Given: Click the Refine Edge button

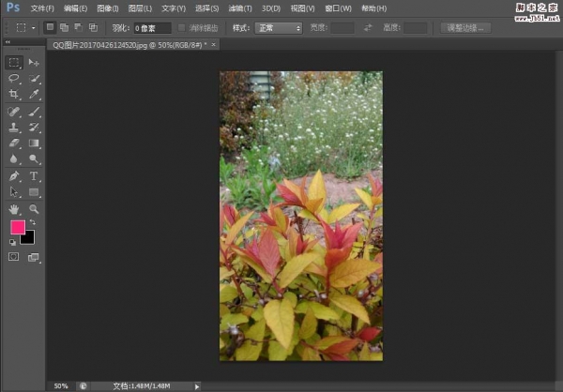Looking at the screenshot, I should (465, 27).
